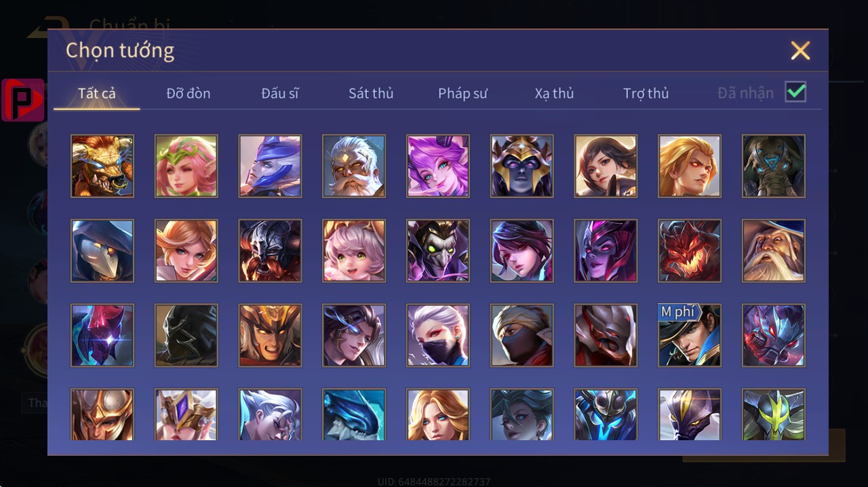Viewport: 868px width, 487px height.
Task: Select the white-haired masked ninja hero
Action: tap(438, 336)
